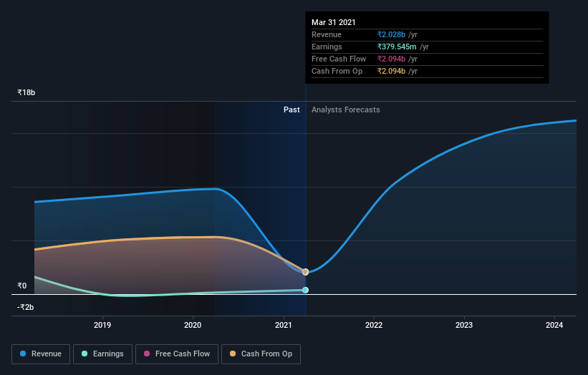The height and width of the screenshot is (375, 588).
Task: Select the 2022 x-axis label
Action: click(x=374, y=325)
